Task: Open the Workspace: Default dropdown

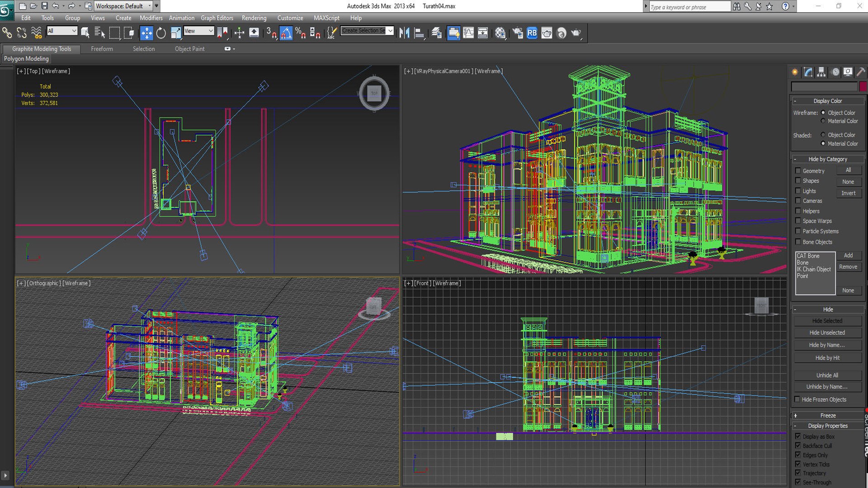Action: point(123,6)
